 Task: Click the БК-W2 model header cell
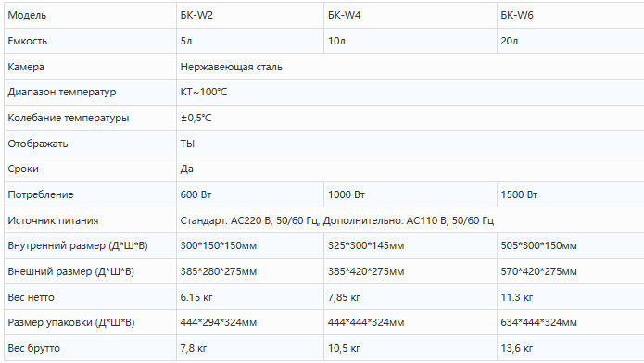pyautogui.click(x=250, y=15)
